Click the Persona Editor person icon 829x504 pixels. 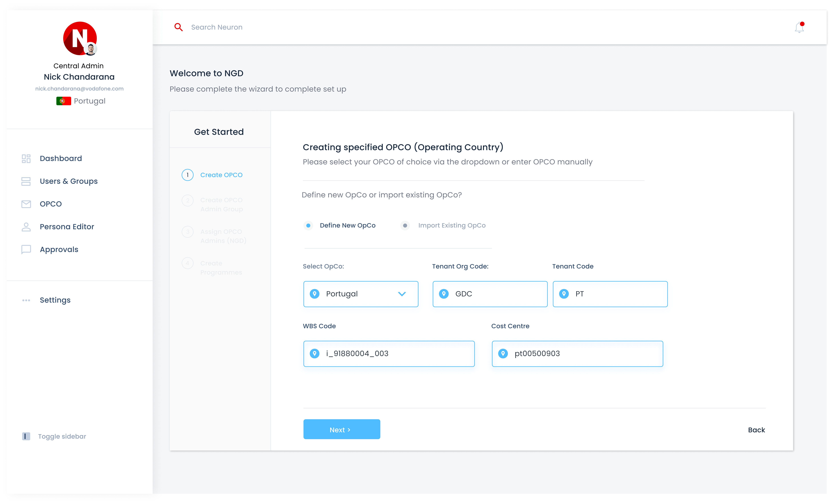(26, 227)
